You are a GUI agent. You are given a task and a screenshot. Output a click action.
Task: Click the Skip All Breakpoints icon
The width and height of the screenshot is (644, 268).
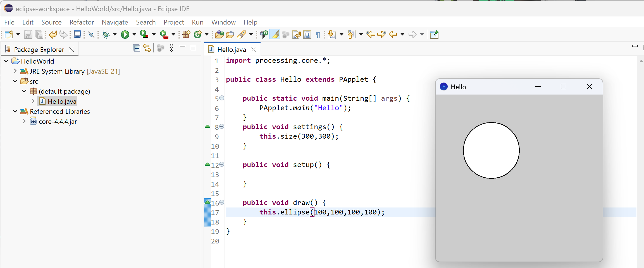[91, 35]
